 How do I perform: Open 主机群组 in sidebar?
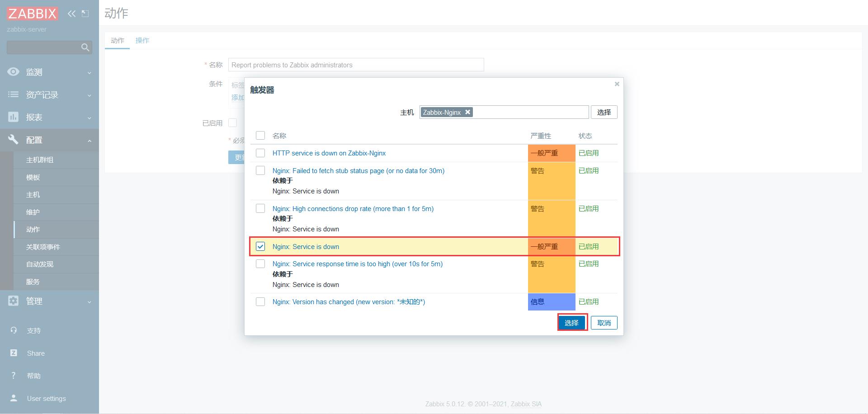point(56,160)
